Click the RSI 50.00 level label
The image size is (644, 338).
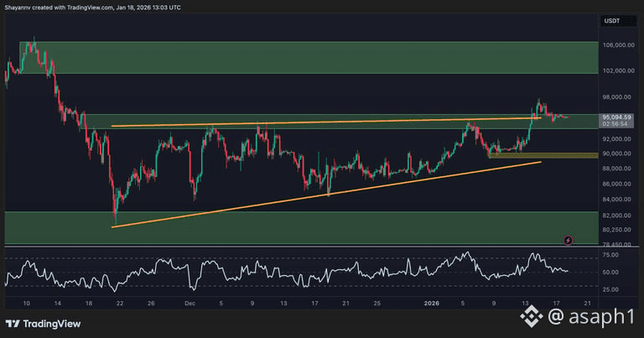coord(610,273)
